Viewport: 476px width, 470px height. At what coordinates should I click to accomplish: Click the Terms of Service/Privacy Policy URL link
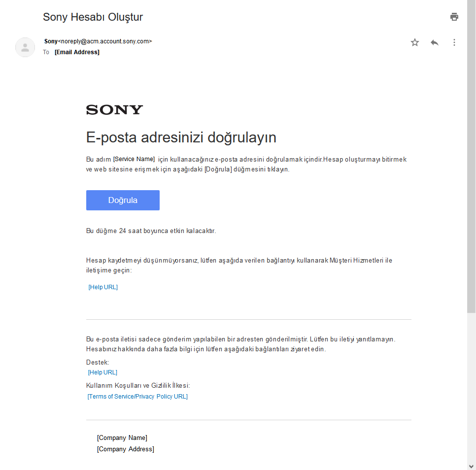[137, 396]
